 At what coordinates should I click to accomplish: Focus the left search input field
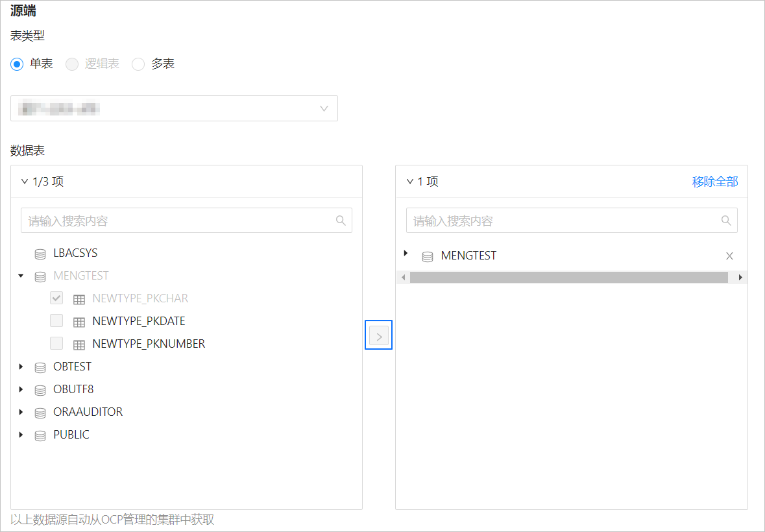(x=186, y=221)
